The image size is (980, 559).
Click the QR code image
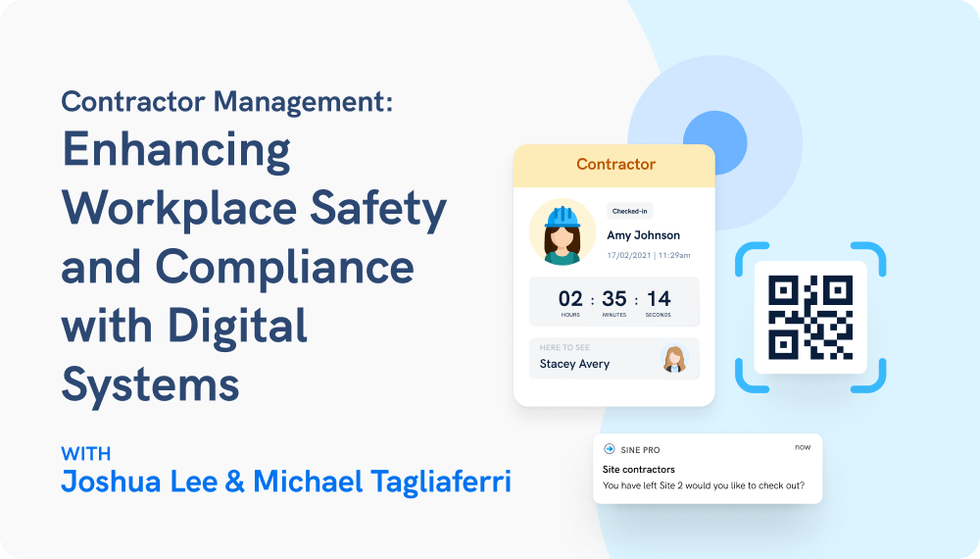810,318
